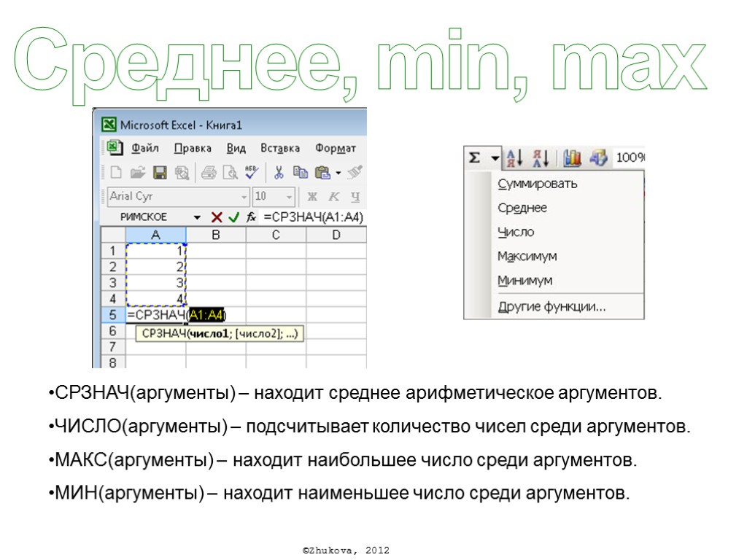Open the Вид menu
Viewport: 747px width, 560px height.
236,148
